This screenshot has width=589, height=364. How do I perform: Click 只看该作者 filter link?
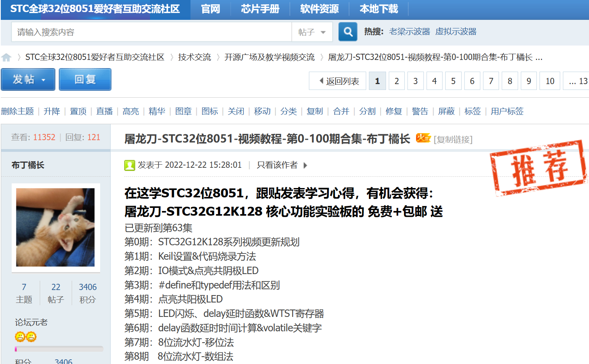277,165
